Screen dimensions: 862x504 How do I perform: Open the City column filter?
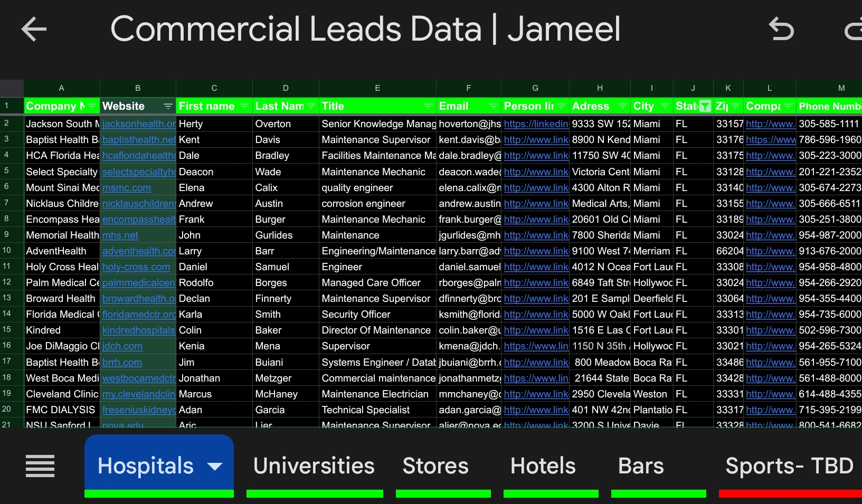[666, 106]
